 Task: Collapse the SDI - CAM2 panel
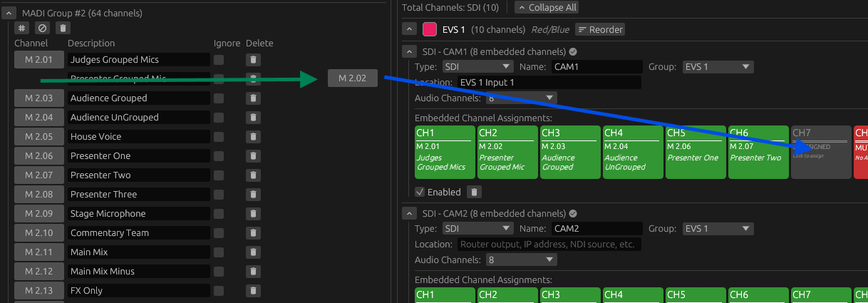click(409, 212)
